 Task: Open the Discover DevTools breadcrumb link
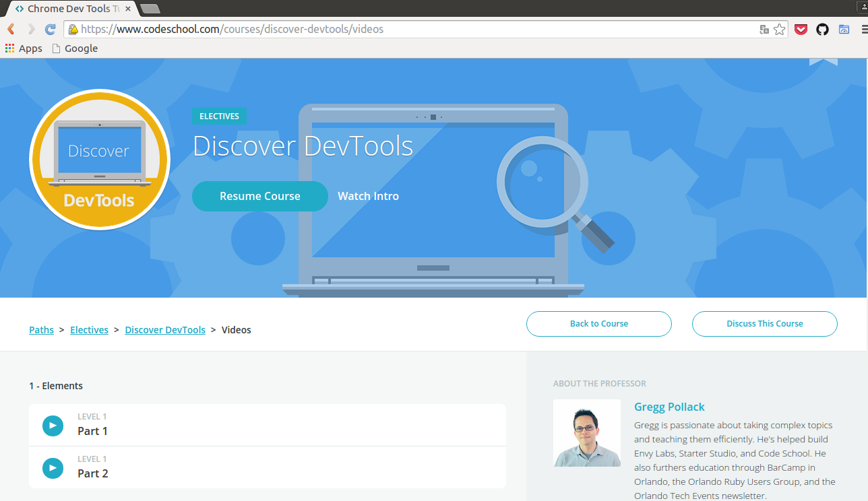pyautogui.click(x=165, y=330)
